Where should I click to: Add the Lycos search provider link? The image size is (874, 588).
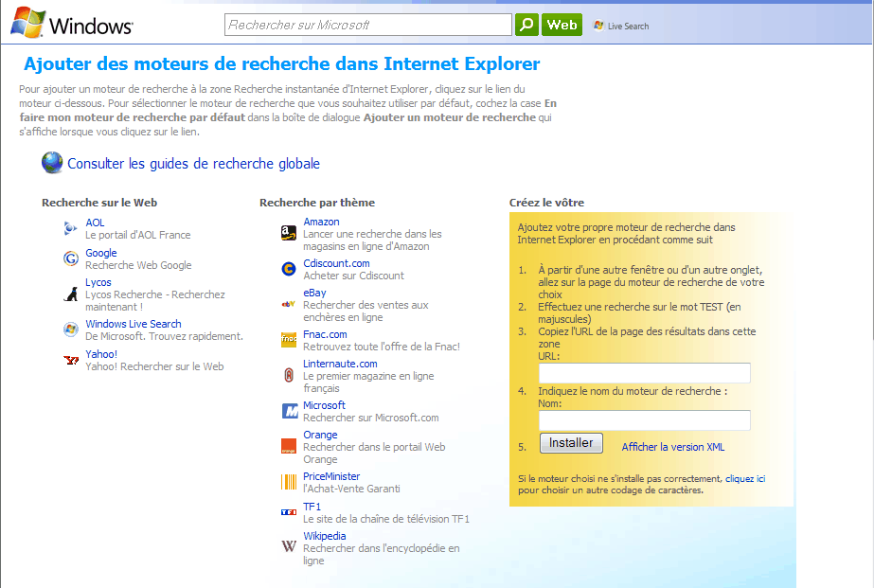click(98, 282)
